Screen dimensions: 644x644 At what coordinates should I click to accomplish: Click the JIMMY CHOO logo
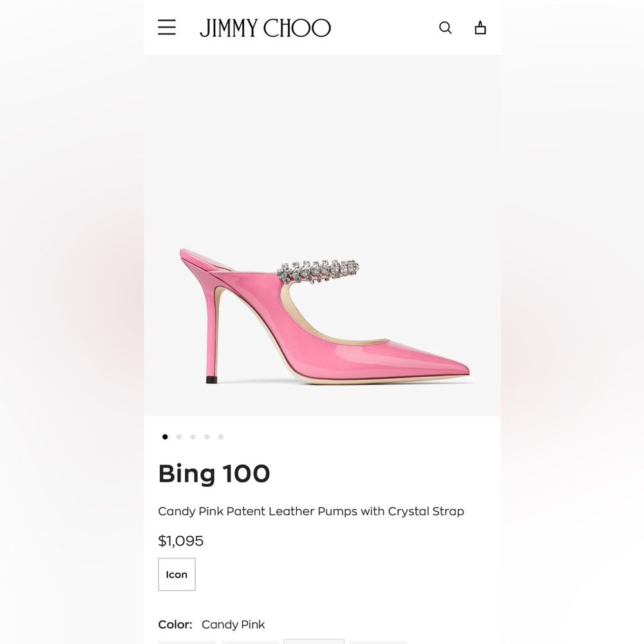pyautogui.click(x=265, y=28)
